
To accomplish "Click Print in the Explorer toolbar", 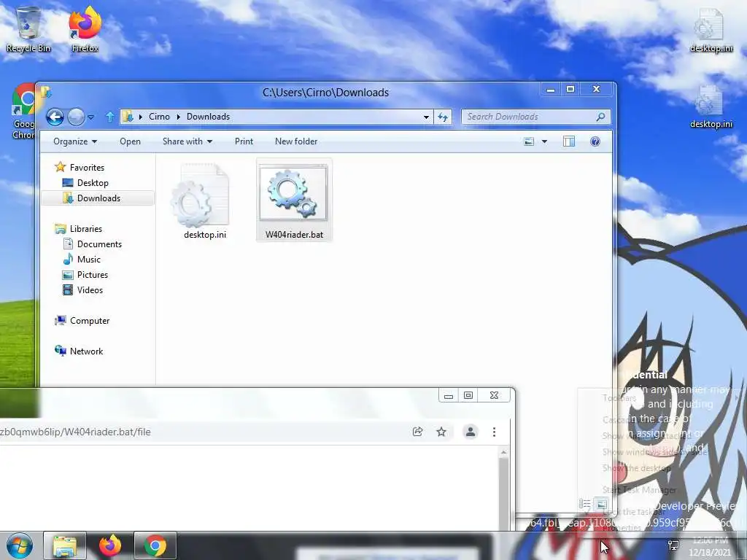I will pyautogui.click(x=244, y=141).
